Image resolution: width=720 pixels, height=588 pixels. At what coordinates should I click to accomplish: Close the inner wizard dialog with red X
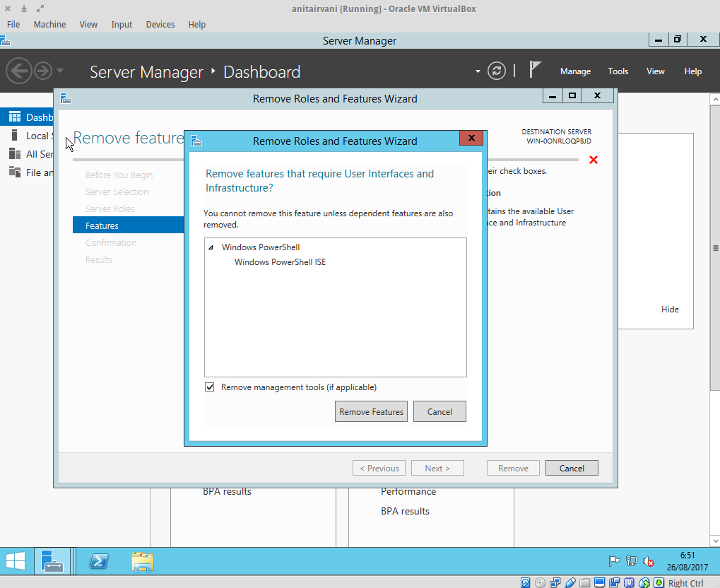[x=471, y=138]
